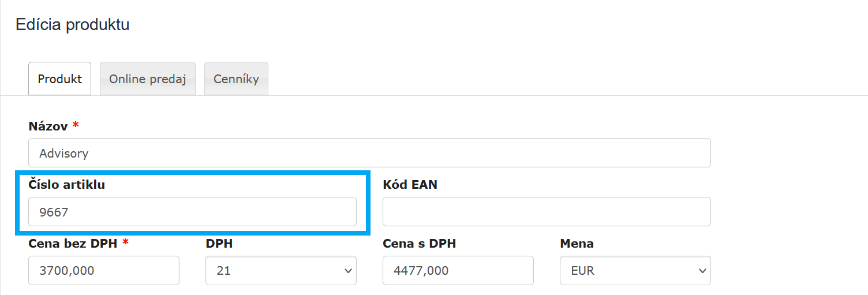Click the Cena s DPH price input

pos(458,270)
